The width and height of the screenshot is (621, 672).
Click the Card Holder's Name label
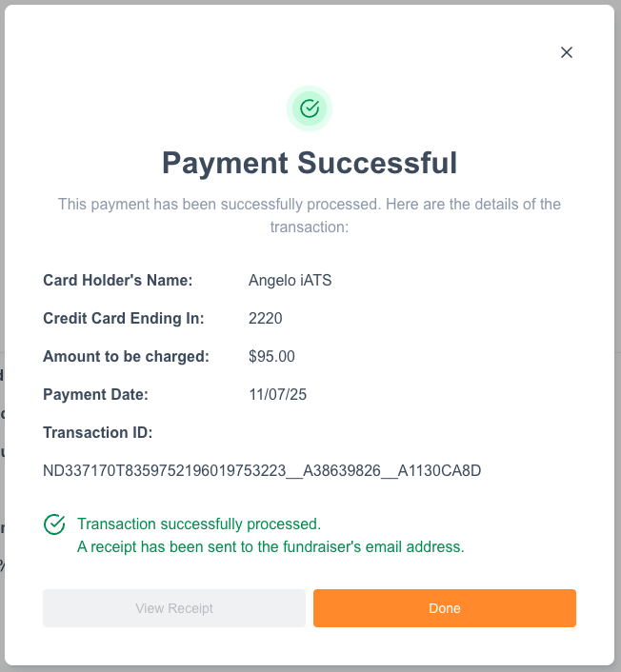click(x=118, y=281)
